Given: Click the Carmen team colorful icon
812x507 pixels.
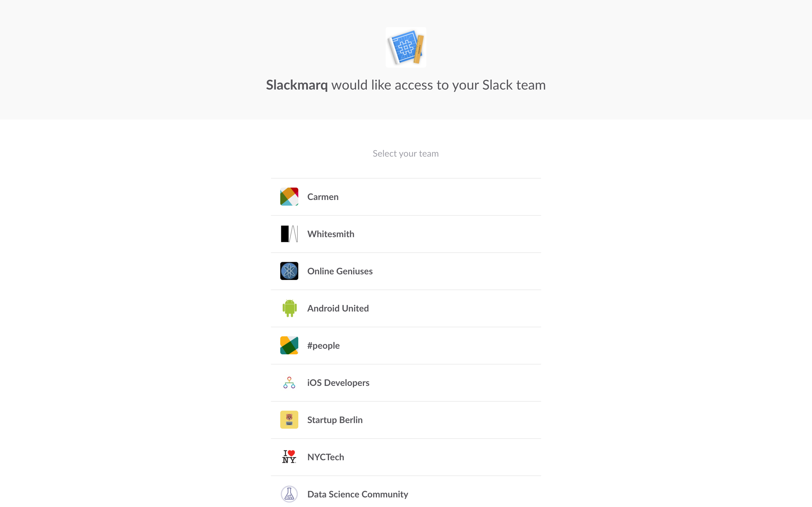Looking at the screenshot, I should (289, 197).
